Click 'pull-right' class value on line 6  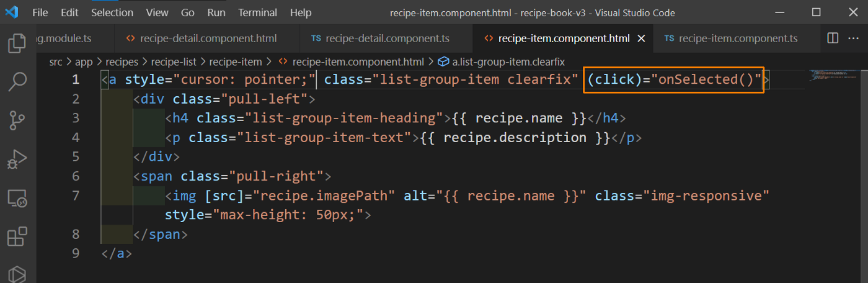[x=277, y=176]
